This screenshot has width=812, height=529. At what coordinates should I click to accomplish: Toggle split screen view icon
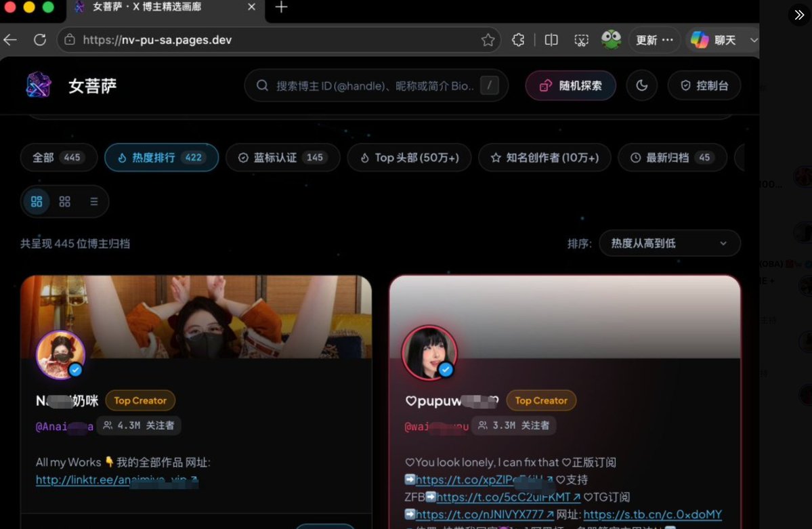pyautogui.click(x=551, y=40)
